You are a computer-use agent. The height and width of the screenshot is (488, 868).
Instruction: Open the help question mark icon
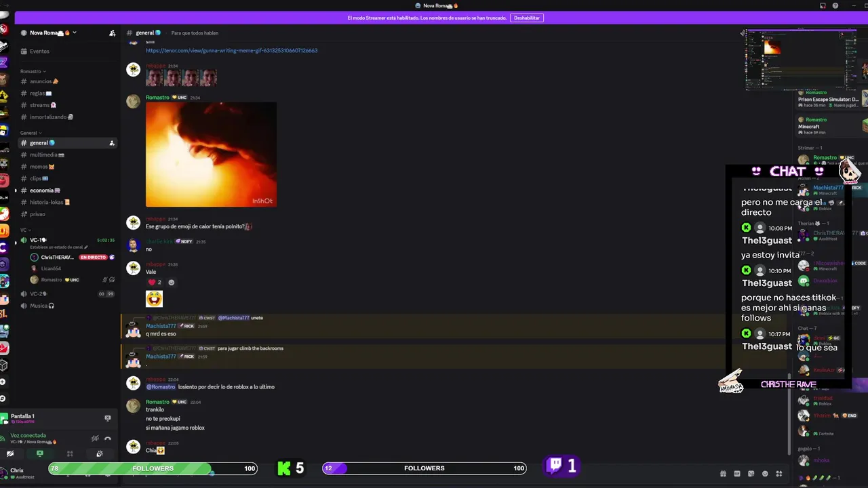(835, 5)
